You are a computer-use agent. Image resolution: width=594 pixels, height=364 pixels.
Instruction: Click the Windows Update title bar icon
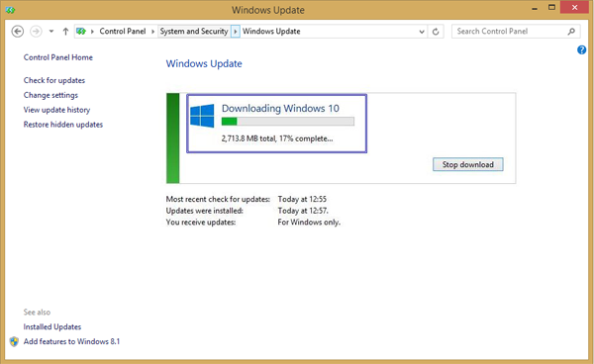pos(10,10)
